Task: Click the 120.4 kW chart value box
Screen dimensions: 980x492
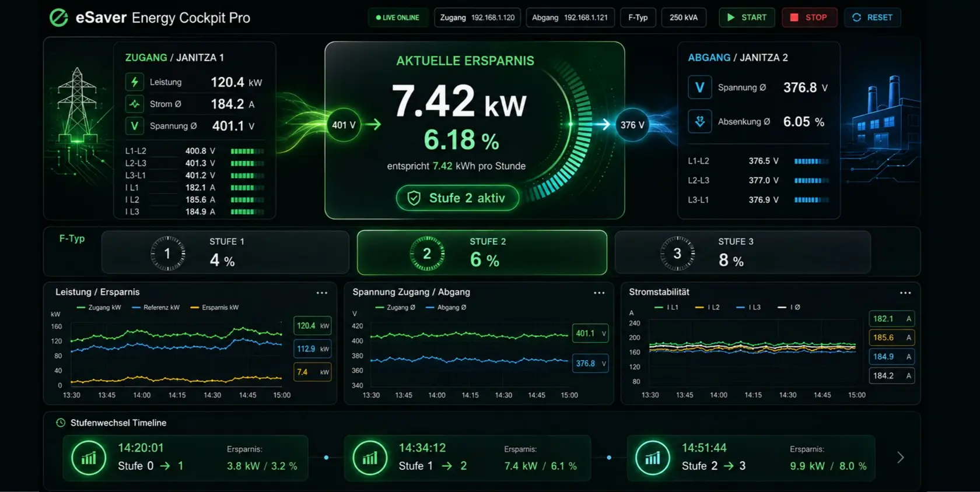Action: click(313, 326)
